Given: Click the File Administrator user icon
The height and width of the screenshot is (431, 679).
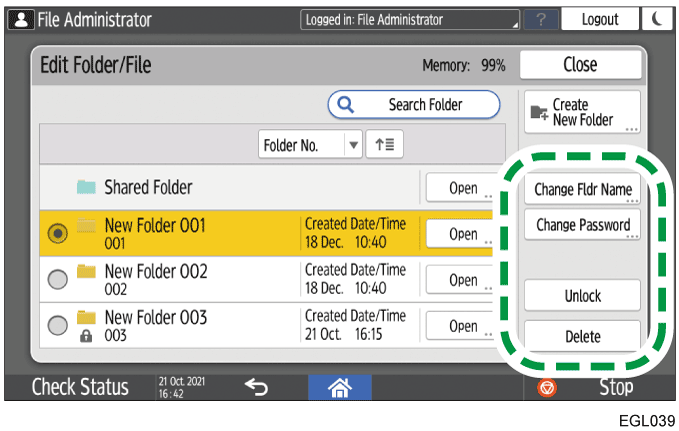Looking at the screenshot, I should click(19, 19).
